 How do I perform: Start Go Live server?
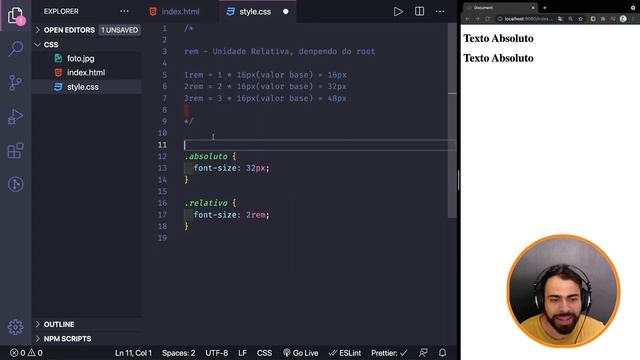tap(300, 353)
